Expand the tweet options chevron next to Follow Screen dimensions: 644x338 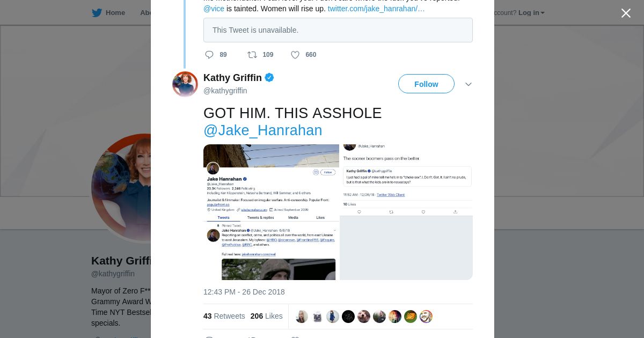click(x=469, y=84)
